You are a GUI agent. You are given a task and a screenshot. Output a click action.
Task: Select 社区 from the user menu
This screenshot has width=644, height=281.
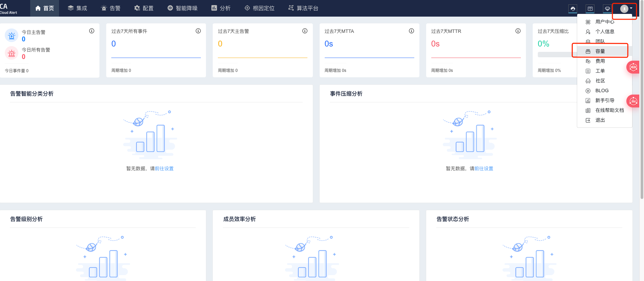(604, 81)
